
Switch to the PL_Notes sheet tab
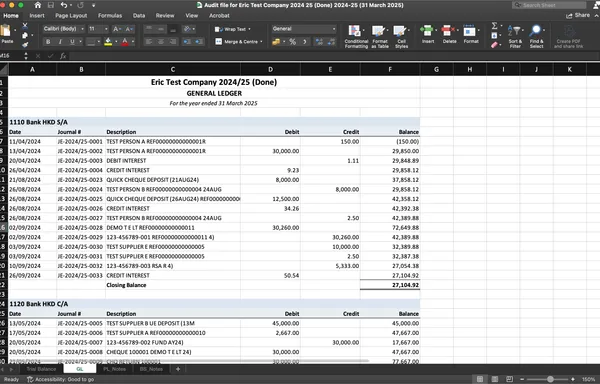tap(114, 369)
